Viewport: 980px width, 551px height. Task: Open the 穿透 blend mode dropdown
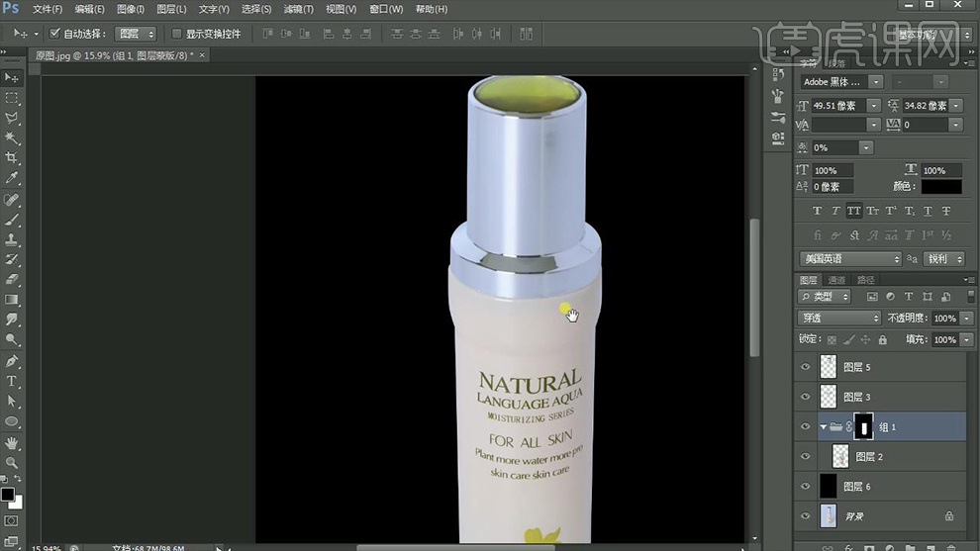click(x=838, y=318)
